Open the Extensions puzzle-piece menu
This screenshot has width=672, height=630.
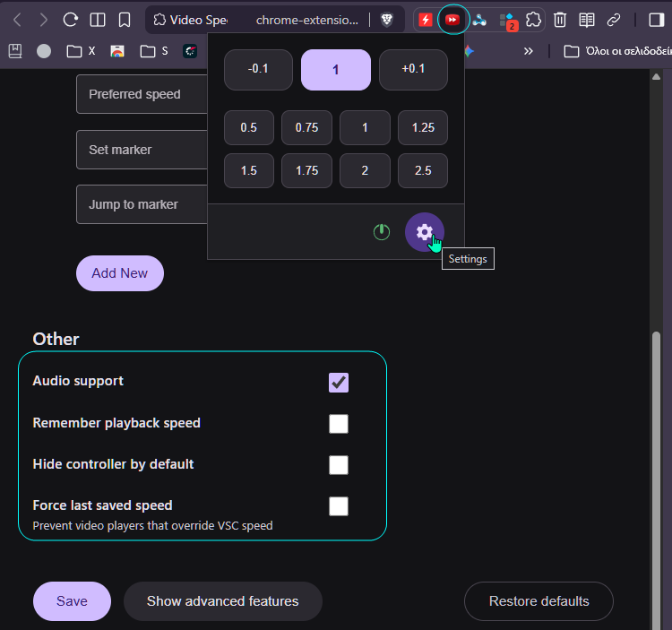tap(533, 20)
